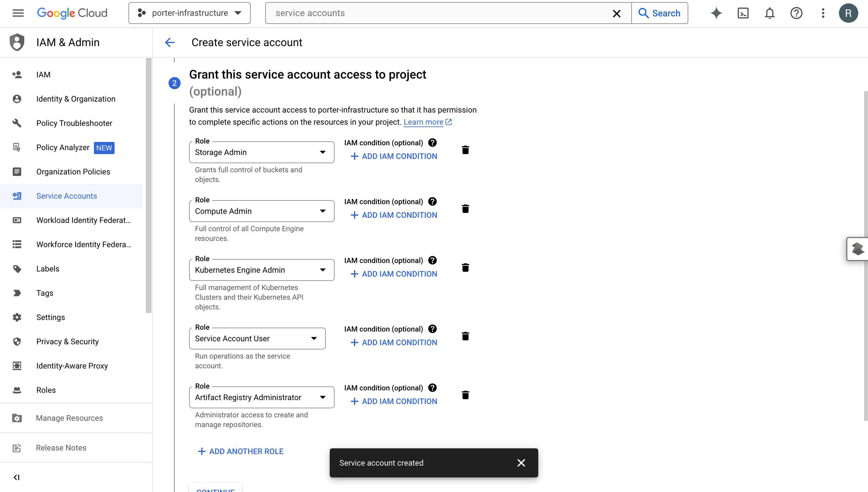Open the navigation hamburger menu
This screenshot has width=868, height=492.
click(x=18, y=13)
